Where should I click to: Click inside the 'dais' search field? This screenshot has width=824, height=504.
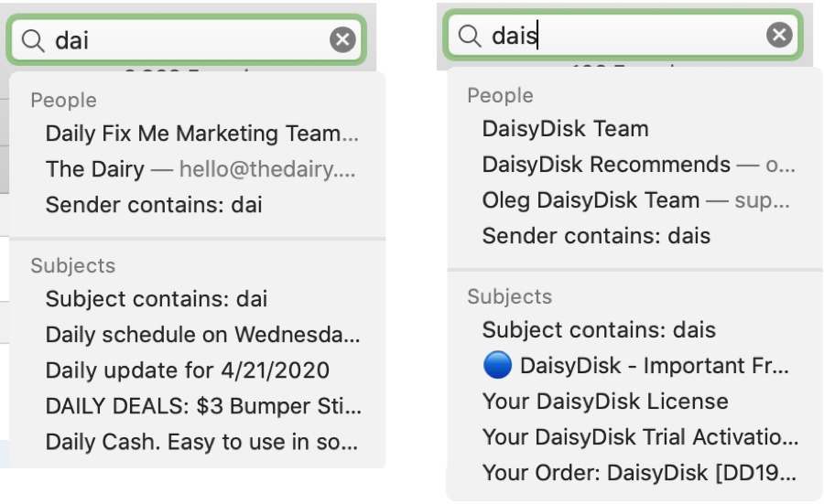point(623,35)
